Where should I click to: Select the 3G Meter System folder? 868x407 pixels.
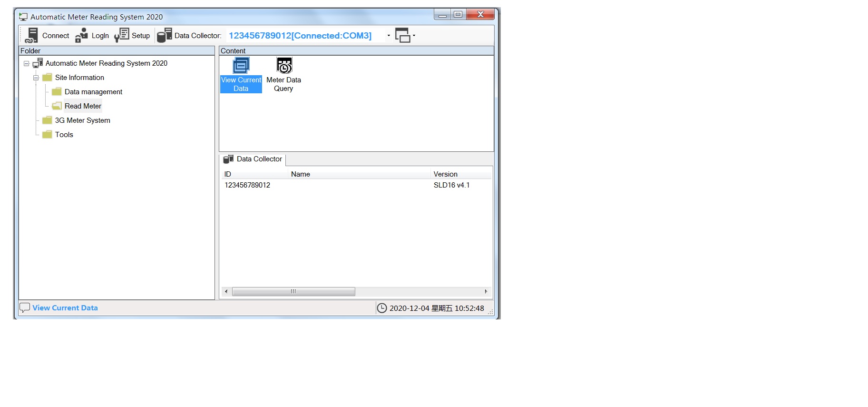click(82, 120)
